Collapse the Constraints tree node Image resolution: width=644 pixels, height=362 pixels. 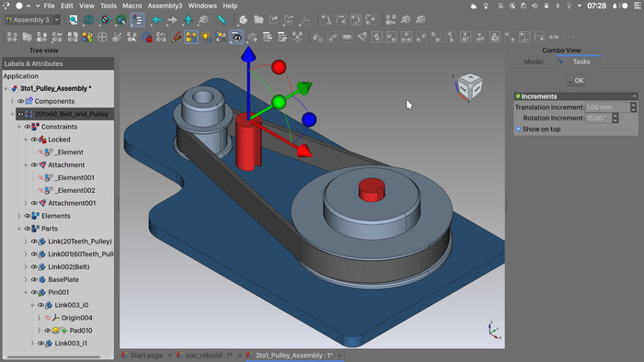19,127
